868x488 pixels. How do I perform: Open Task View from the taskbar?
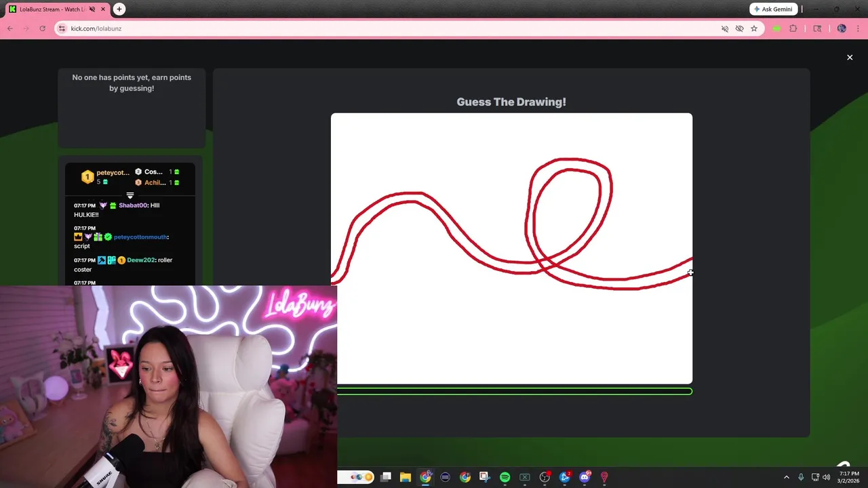point(386,477)
